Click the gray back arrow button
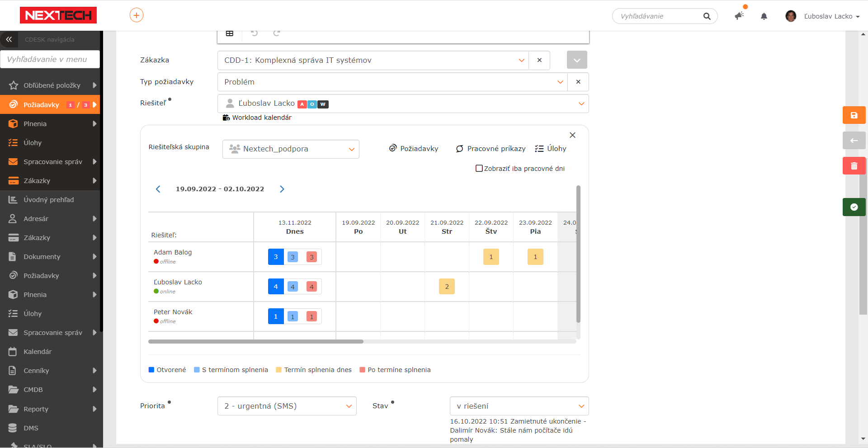 pos(854,141)
